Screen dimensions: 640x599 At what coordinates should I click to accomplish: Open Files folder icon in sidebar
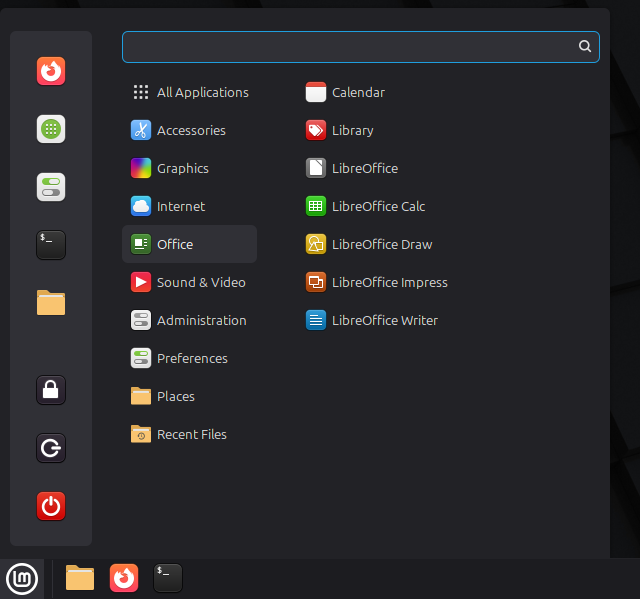(51, 303)
